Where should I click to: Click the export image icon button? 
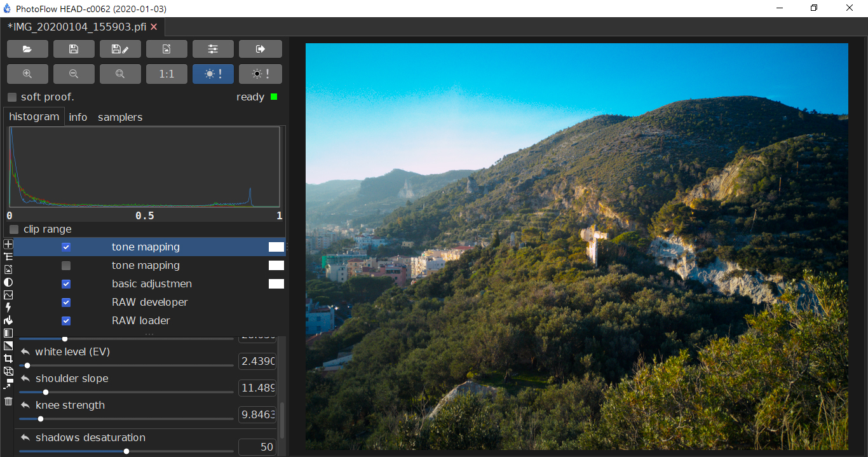click(x=166, y=49)
